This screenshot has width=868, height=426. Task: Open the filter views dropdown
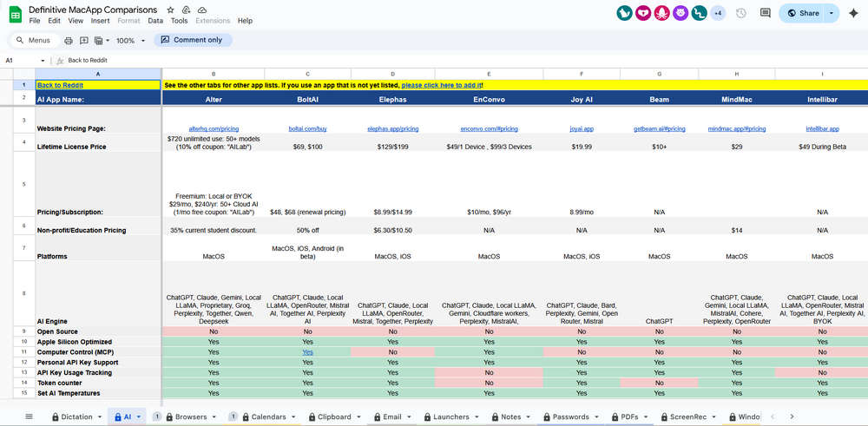pos(102,41)
